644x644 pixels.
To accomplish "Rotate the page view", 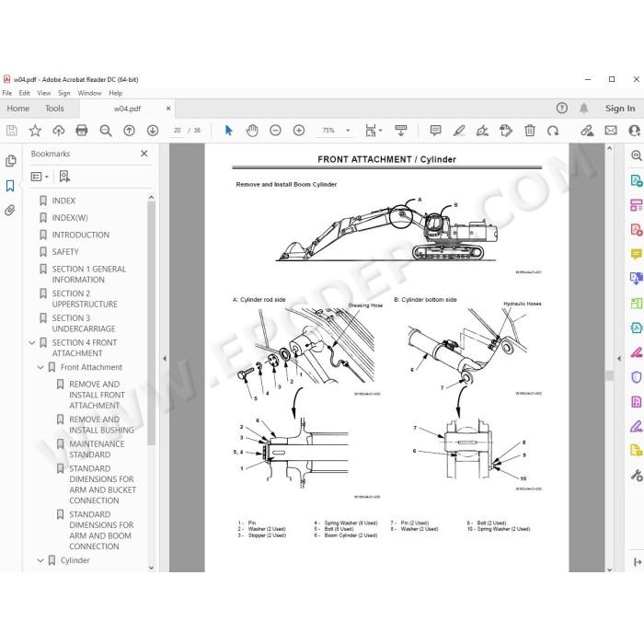I will pos(553,131).
